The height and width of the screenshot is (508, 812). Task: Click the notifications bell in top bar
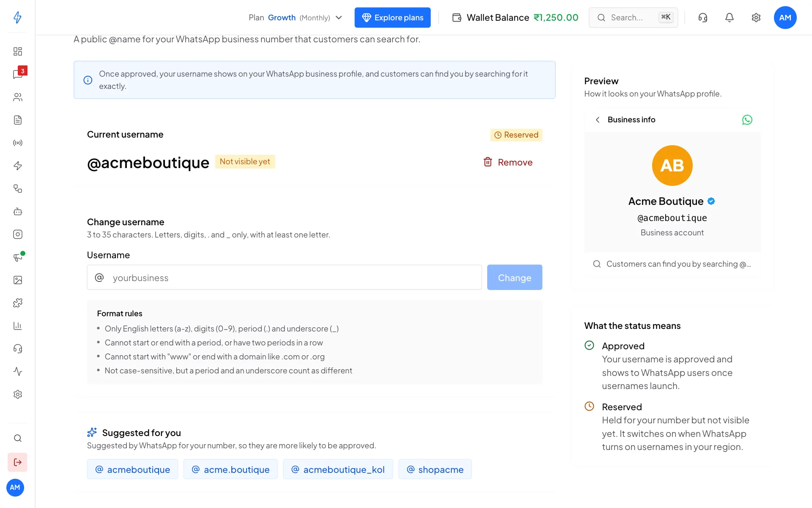click(729, 17)
